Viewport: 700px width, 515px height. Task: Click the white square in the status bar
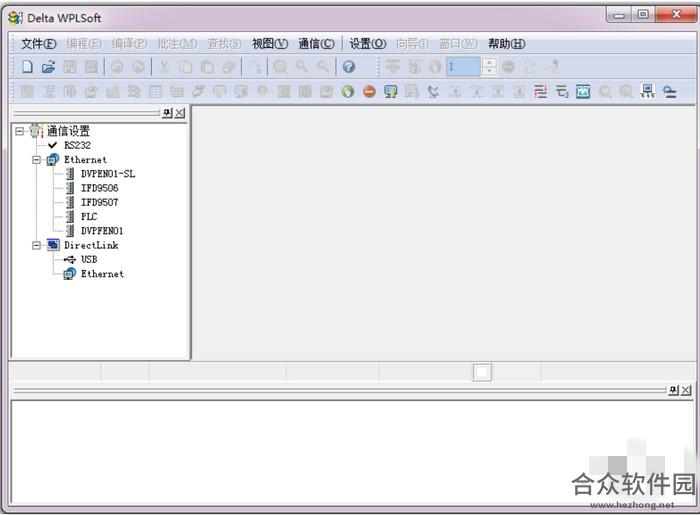pos(482,372)
